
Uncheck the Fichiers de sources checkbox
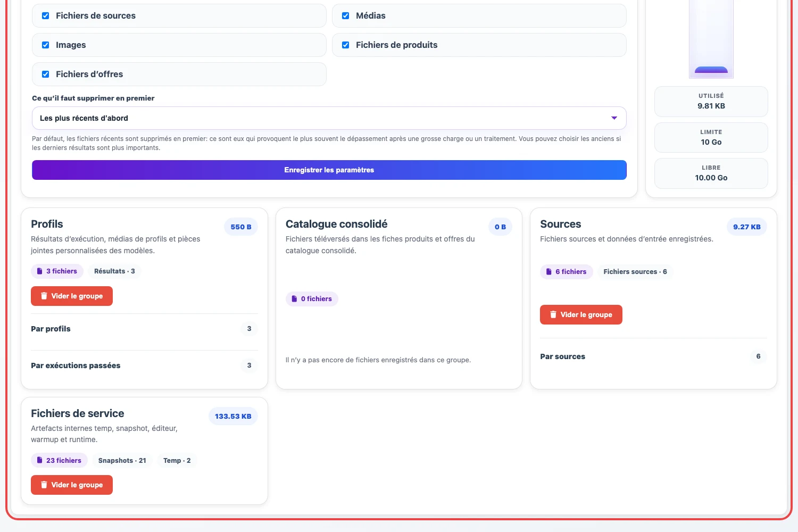point(46,16)
